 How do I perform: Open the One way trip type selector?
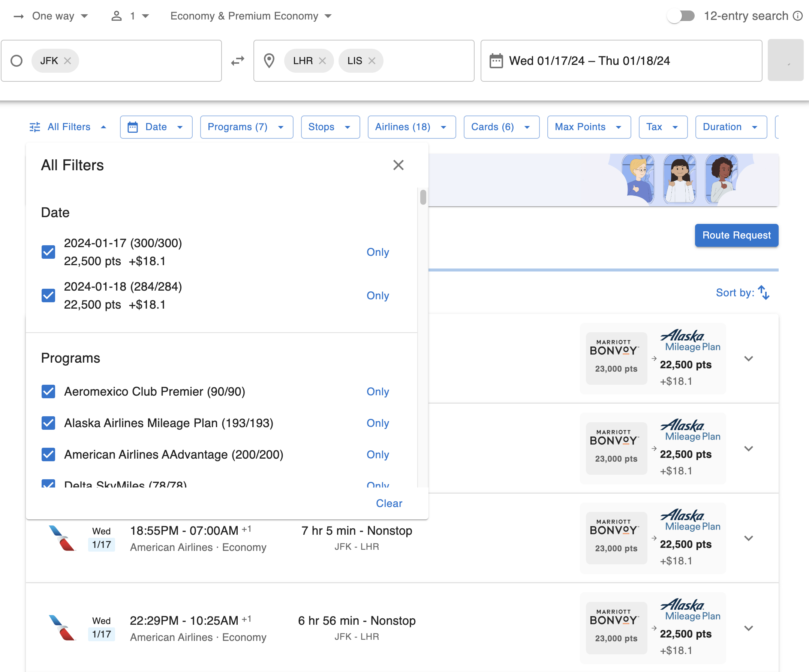click(54, 16)
